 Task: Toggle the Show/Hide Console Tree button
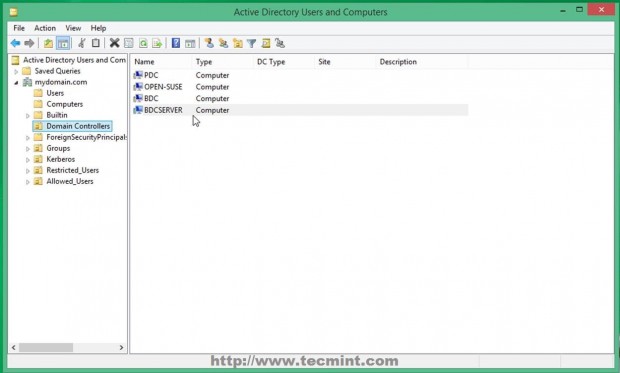pos(63,43)
